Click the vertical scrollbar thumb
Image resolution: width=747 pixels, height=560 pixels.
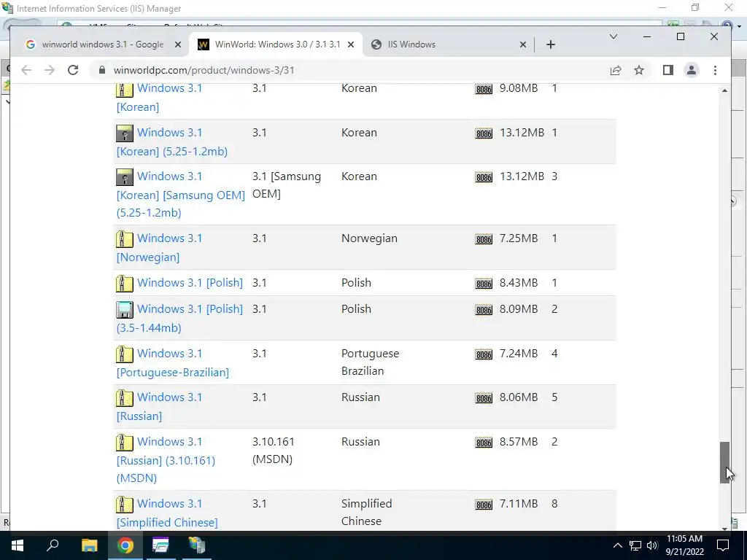[724, 463]
